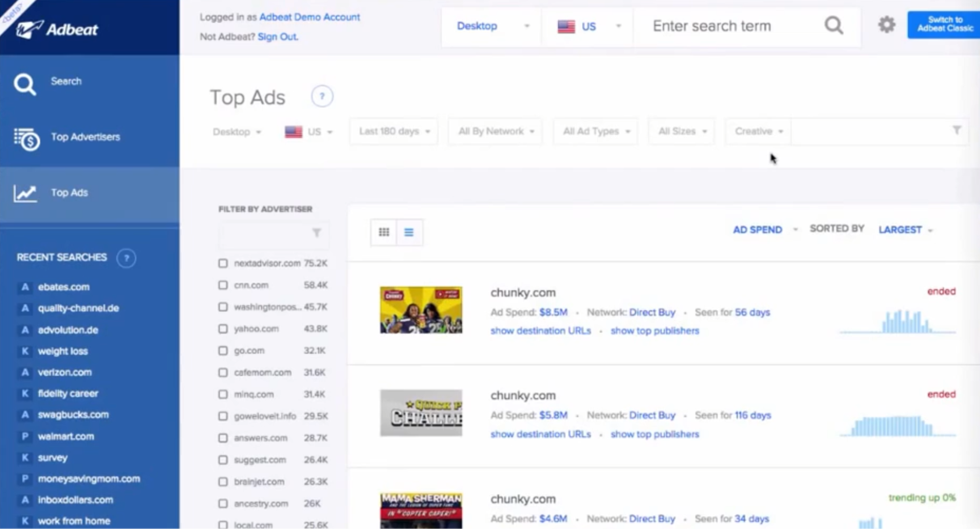Open recent search moneysavingmom.com
Image resolution: width=980 pixels, height=529 pixels.
click(89, 479)
